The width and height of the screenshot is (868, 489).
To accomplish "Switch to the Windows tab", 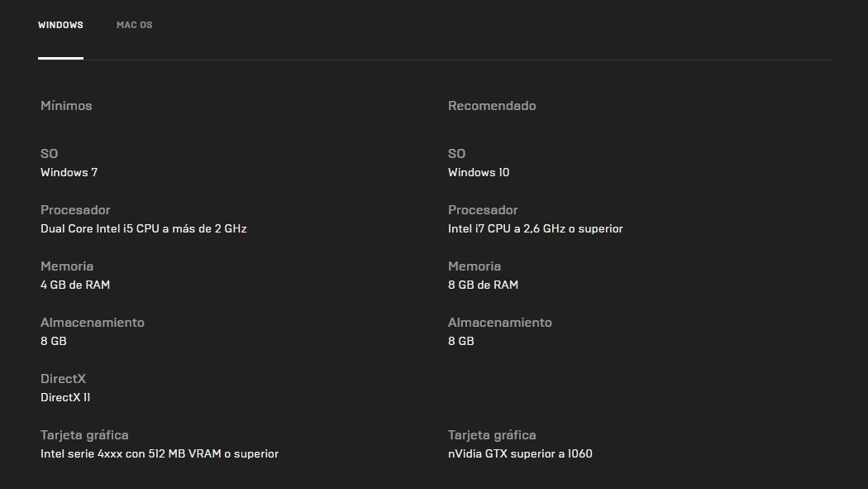I will (x=60, y=26).
